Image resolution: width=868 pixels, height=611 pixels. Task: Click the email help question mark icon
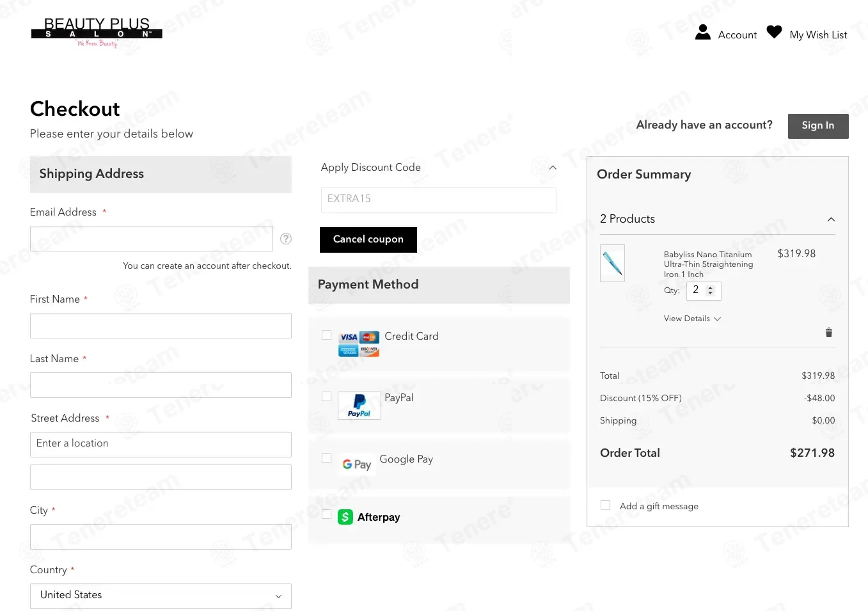click(286, 239)
